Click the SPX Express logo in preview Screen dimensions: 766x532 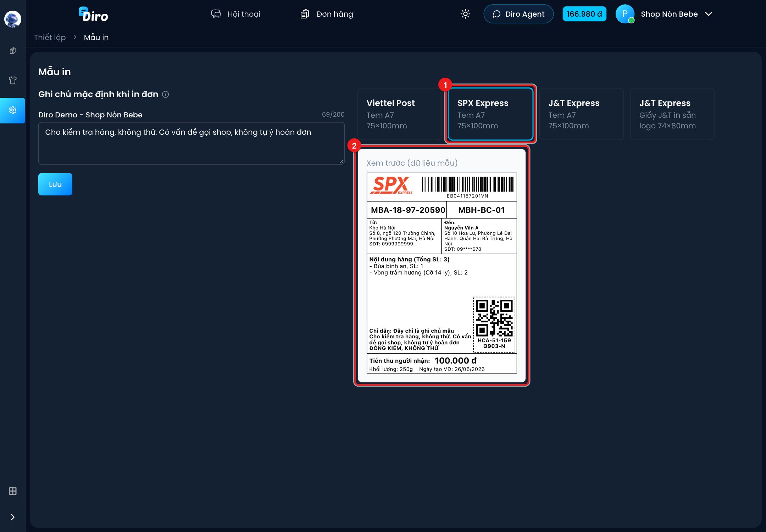pos(391,185)
